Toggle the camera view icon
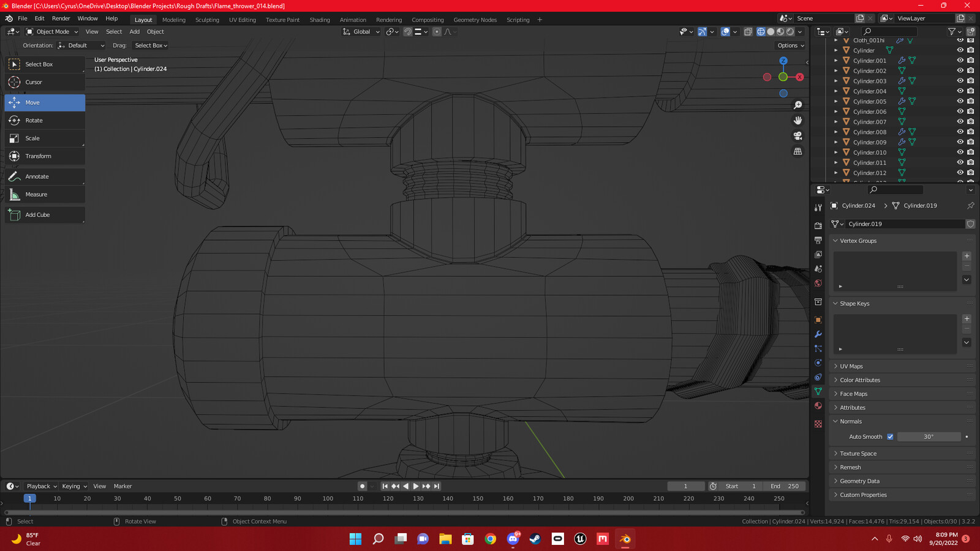Screen dimensions: 980x551 coord(797,136)
